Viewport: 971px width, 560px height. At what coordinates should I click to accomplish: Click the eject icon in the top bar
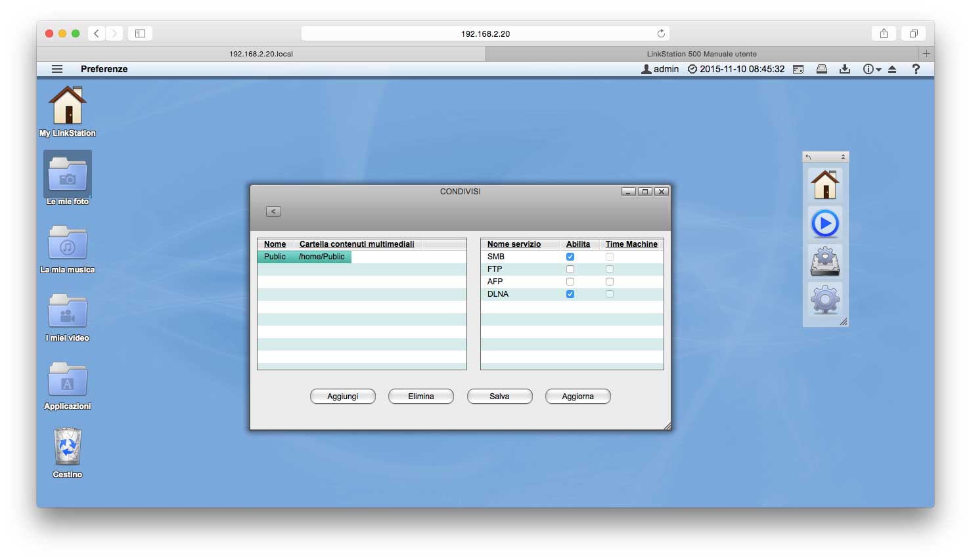tap(892, 69)
